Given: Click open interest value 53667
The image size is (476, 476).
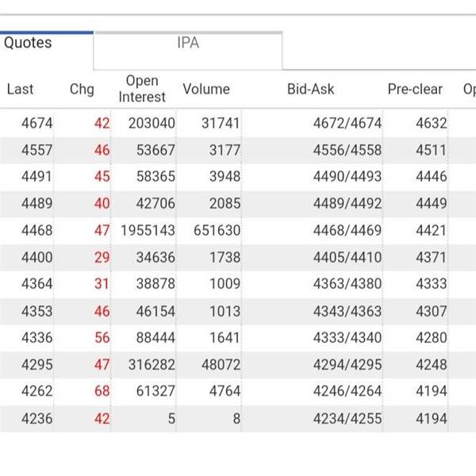Looking at the screenshot, I should [x=155, y=150].
